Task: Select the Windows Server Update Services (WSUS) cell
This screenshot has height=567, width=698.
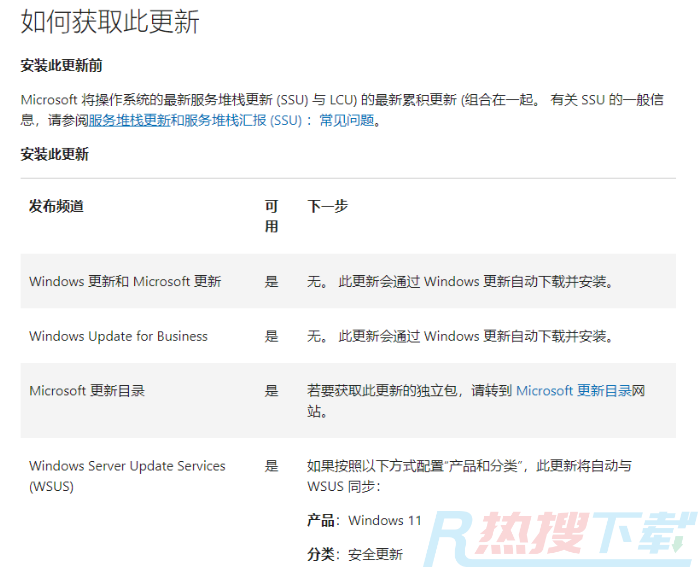Action: (x=127, y=476)
